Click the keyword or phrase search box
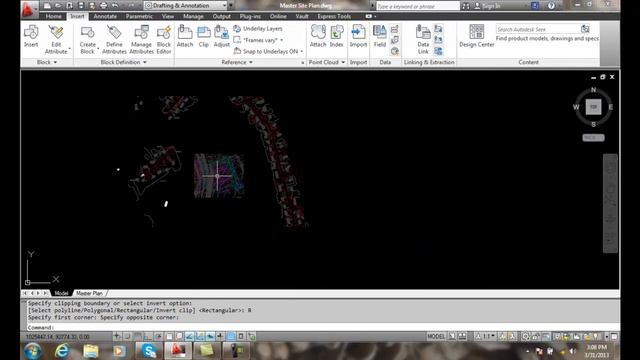The image size is (640, 360). click(418, 6)
